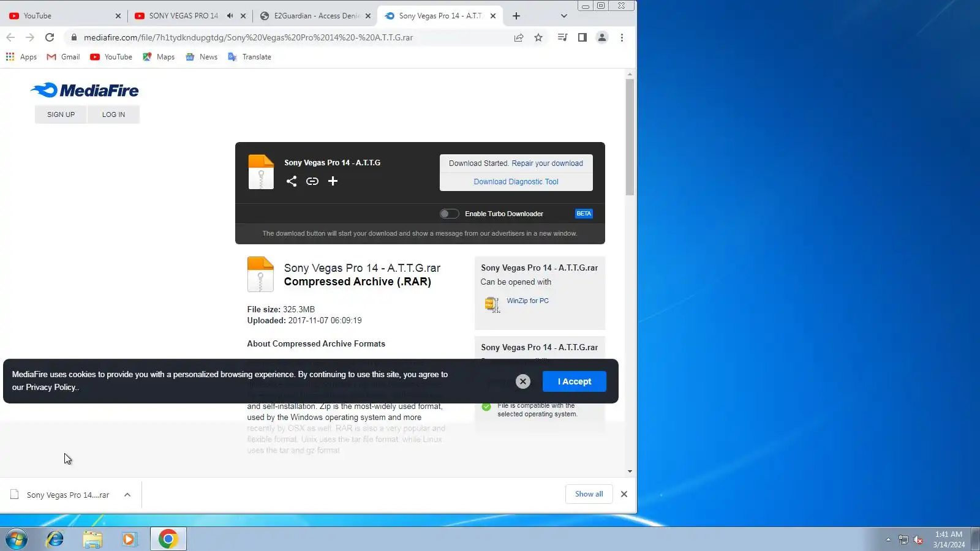The width and height of the screenshot is (980, 551).
Task: Launch Internet Explorer from taskbar
Action: click(55, 539)
